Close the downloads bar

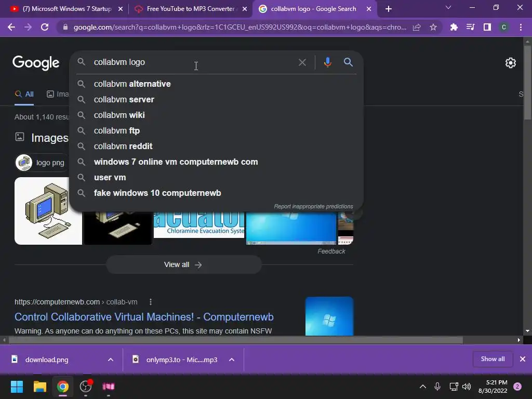pyautogui.click(x=523, y=359)
